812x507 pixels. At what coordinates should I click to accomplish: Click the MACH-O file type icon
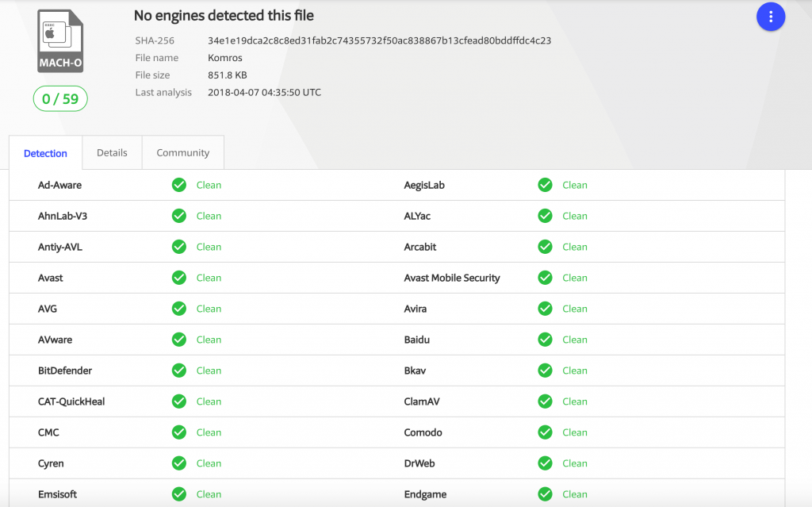[60, 41]
